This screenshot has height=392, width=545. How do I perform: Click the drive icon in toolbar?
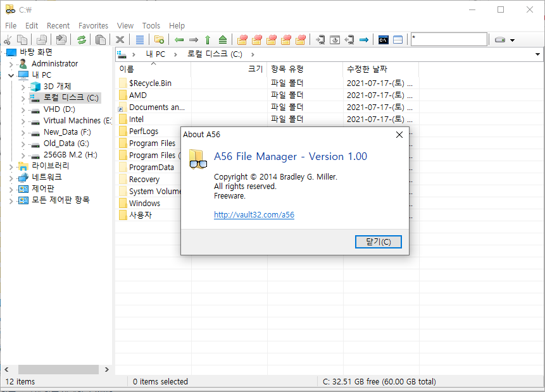coord(500,40)
